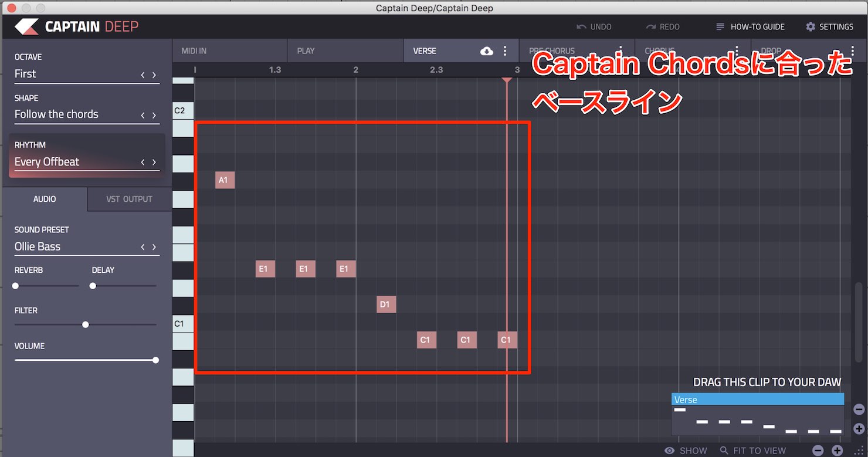Zoom in vertically with right-side plus icon

(x=859, y=429)
